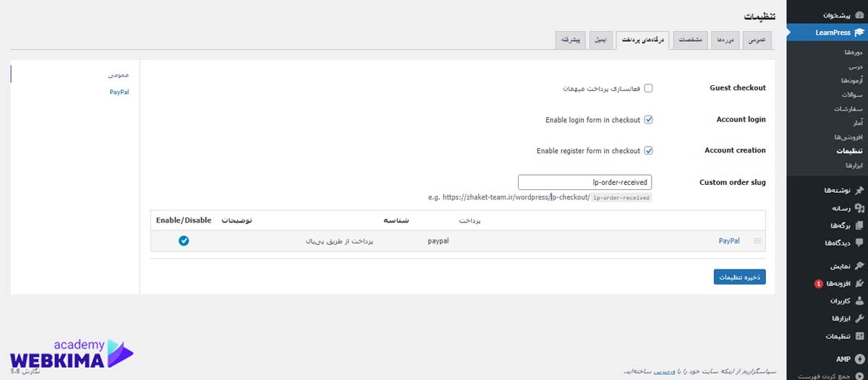The image size is (868, 380).
Task: Click the paypal identifier cell
Action: pos(439,241)
